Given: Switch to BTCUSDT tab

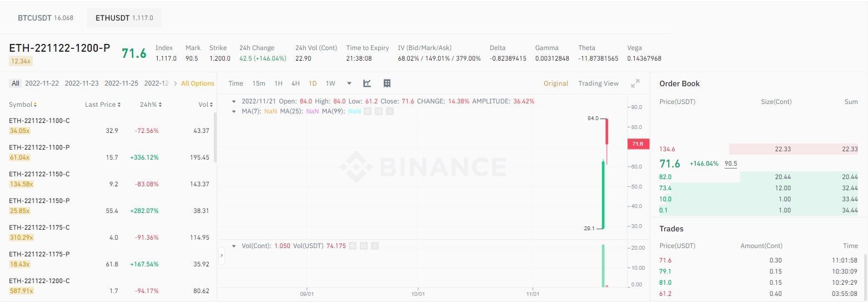Looking at the screenshot, I should [x=45, y=18].
